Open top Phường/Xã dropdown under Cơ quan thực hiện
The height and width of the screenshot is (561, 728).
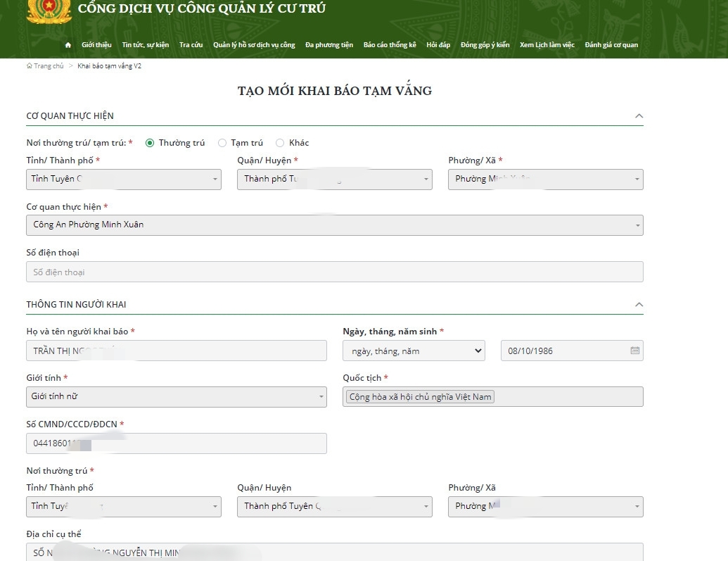coord(545,179)
